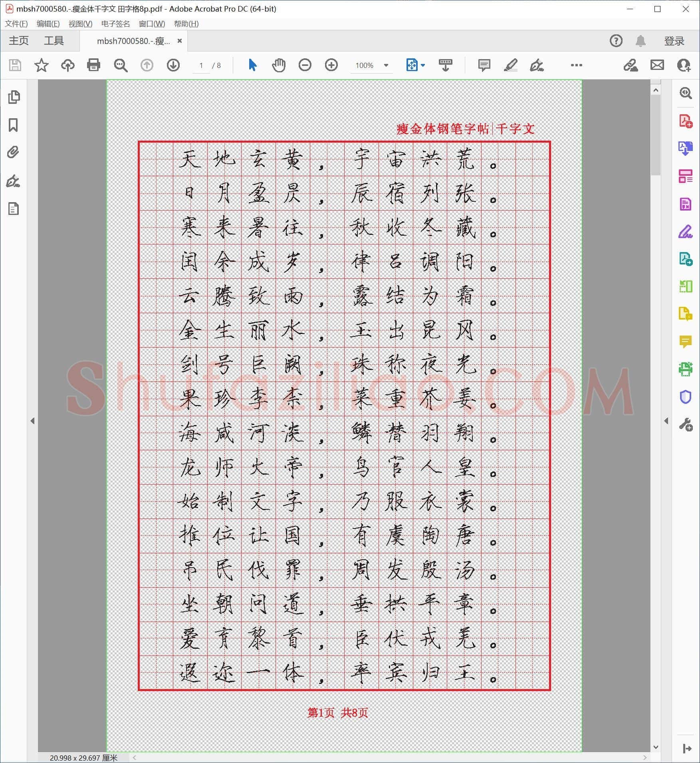The width and height of the screenshot is (700, 763).
Task: Open attachments panel
Action: pos(13,153)
